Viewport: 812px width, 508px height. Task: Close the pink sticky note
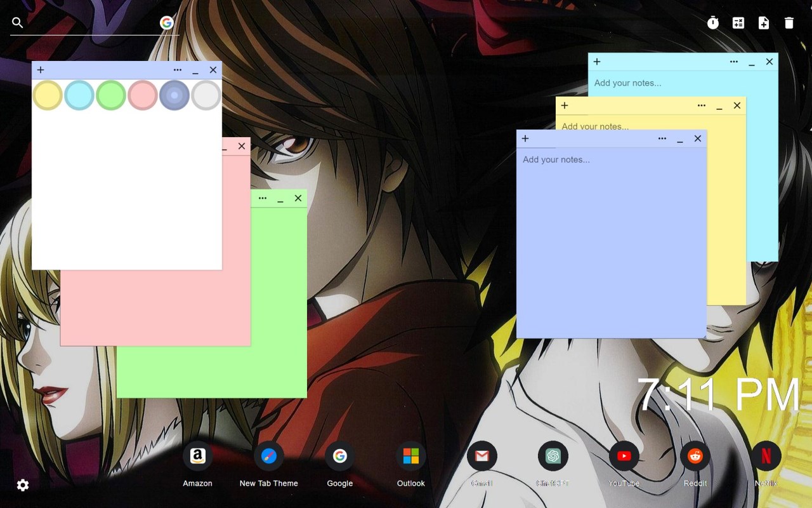242,146
